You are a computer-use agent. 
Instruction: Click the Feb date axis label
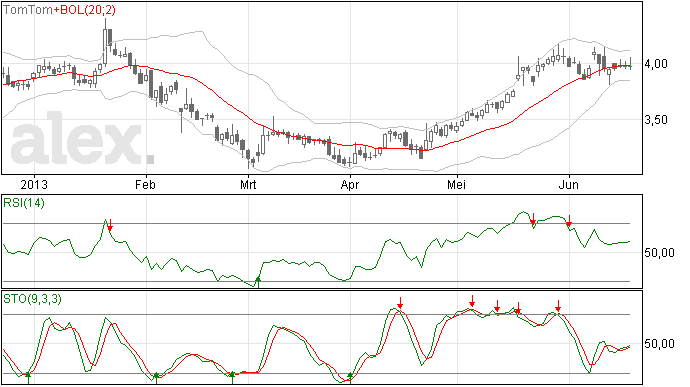(145, 184)
